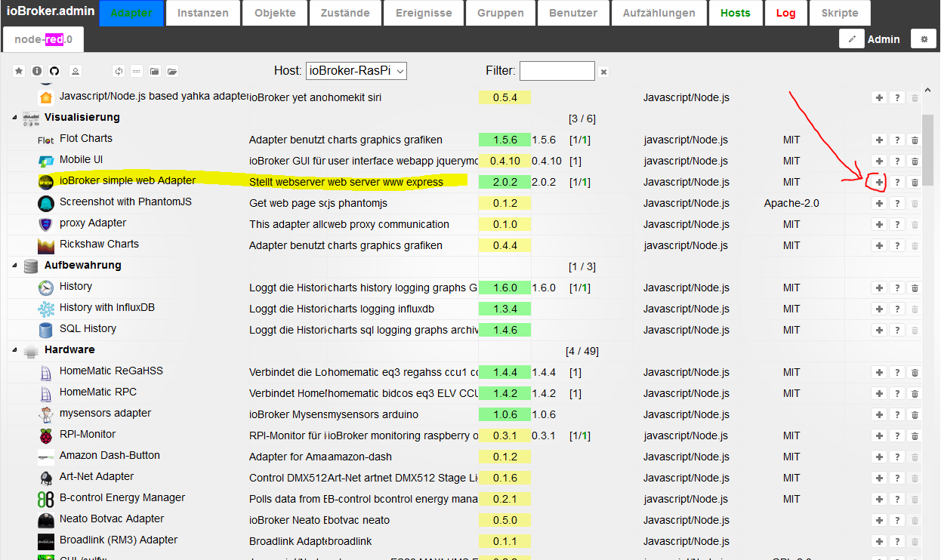Collapse the Aufbewahrung group
The width and height of the screenshot is (941, 560).
click(x=14, y=266)
